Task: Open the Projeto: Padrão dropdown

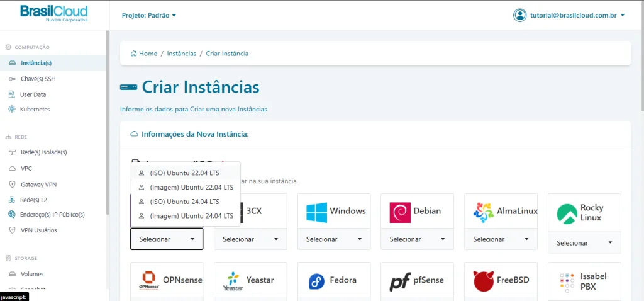Action: pyautogui.click(x=148, y=15)
